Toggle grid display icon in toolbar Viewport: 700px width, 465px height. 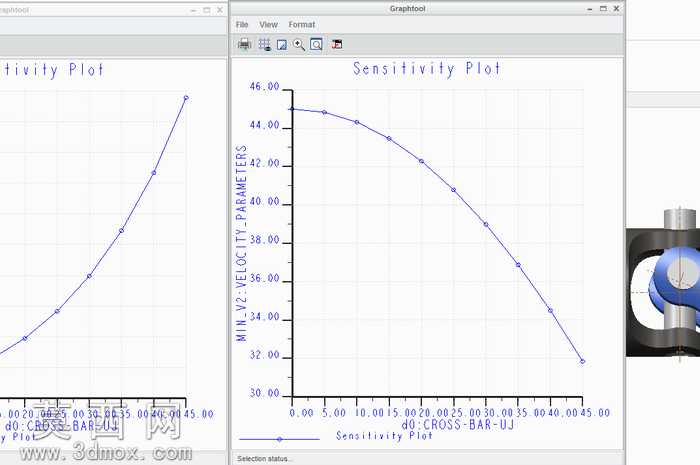pos(265,44)
